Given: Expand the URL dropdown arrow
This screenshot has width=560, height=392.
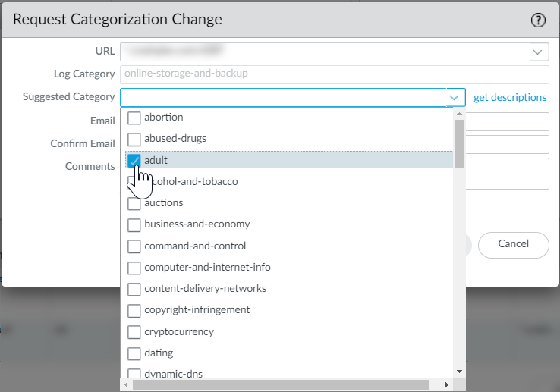Looking at the screenshot, I should pyautogui.click(x=537, y=52).
